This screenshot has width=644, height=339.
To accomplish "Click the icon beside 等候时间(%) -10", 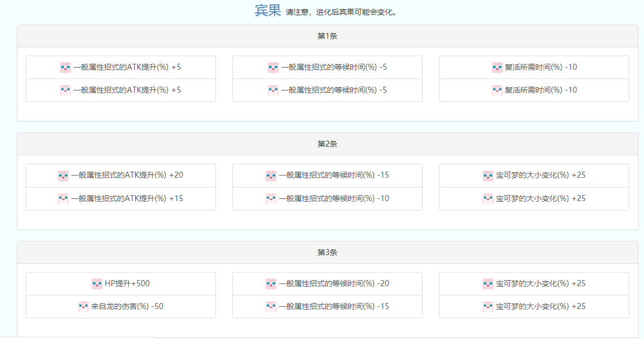I will [271, 199].
